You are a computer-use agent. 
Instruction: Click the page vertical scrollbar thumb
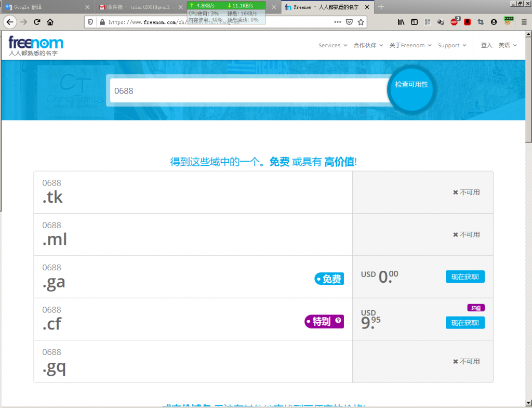coord(528,90)
